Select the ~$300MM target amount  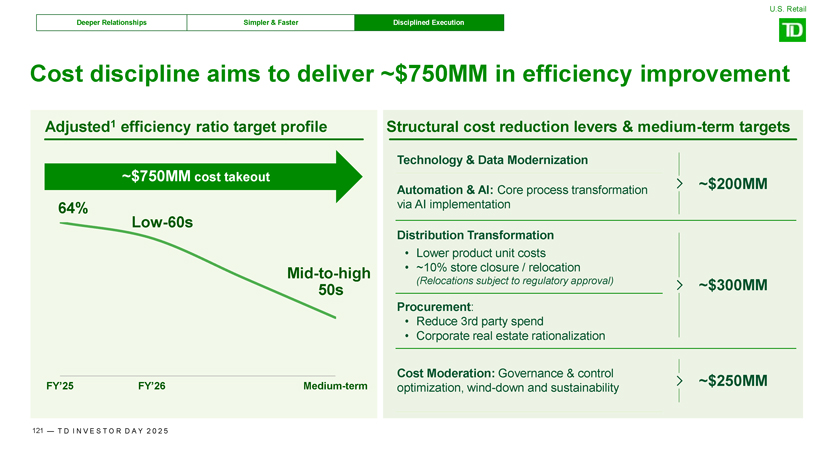click(x=732, y=285)
